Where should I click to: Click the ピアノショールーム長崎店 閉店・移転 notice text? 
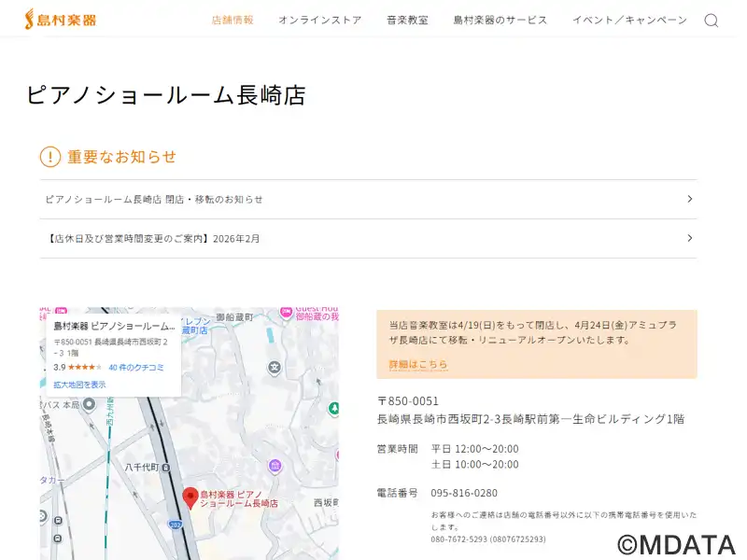coord(154,199)
